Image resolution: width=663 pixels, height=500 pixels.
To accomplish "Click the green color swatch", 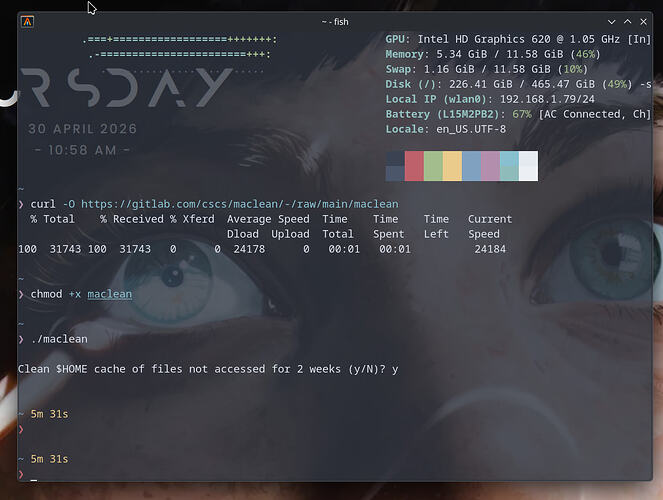I will pos(433,166).
